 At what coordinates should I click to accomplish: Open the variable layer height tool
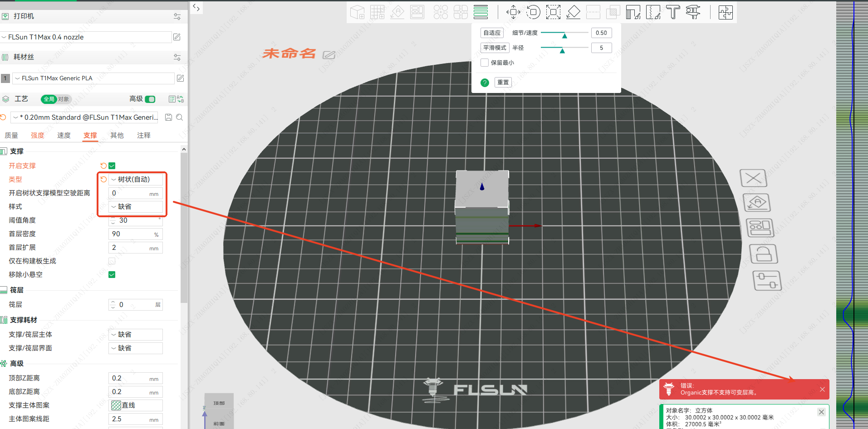tap(481, 12)
